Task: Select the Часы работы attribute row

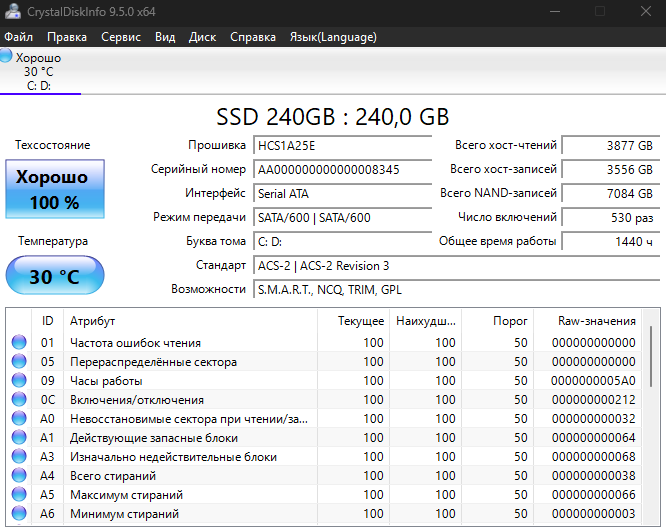Action: (325, 380)
